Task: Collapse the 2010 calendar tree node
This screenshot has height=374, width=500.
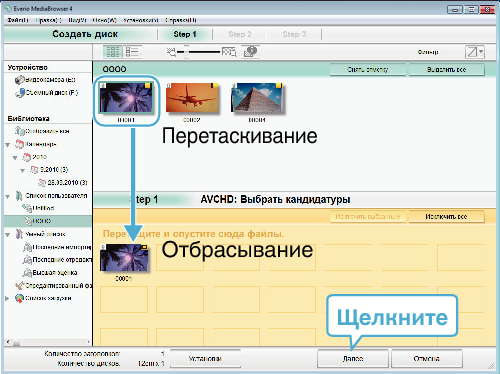Action: [15, 158]
